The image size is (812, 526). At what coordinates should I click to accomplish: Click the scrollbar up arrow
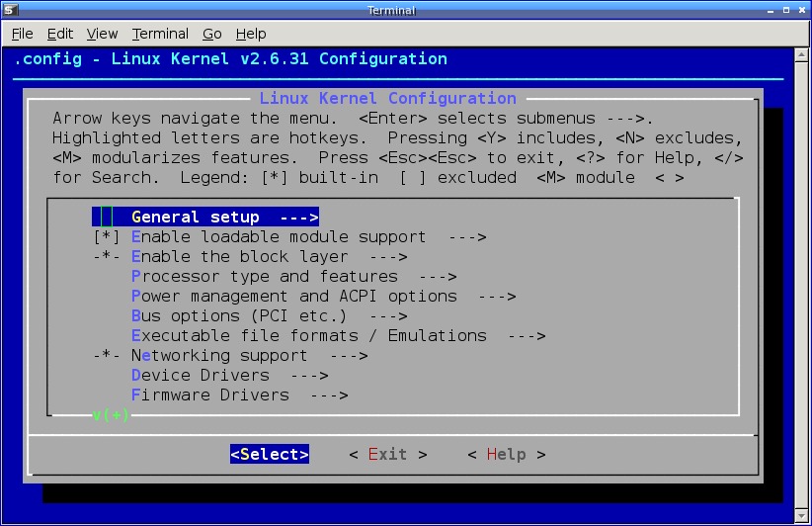click(801, 54)
